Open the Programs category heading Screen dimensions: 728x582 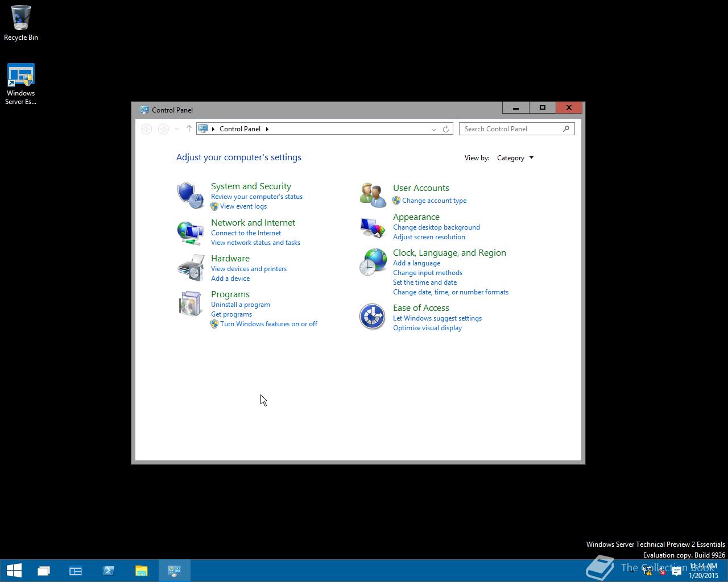click(x=230, y=294)
